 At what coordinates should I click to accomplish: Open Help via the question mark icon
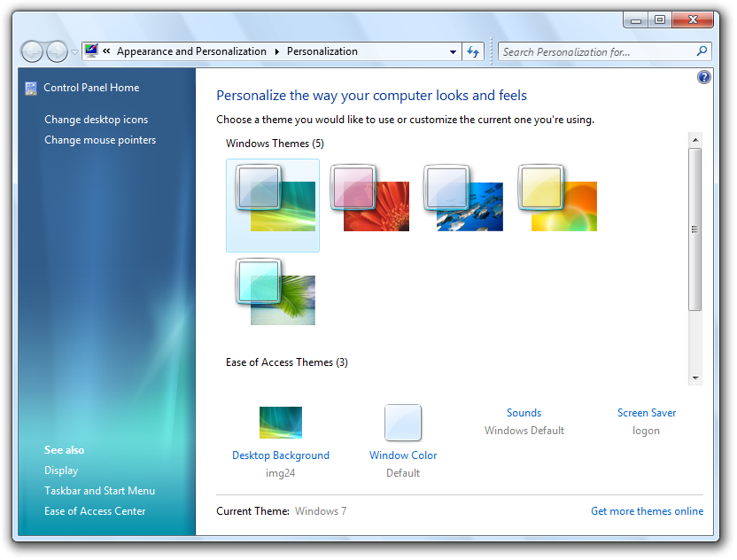coord(703,77)
